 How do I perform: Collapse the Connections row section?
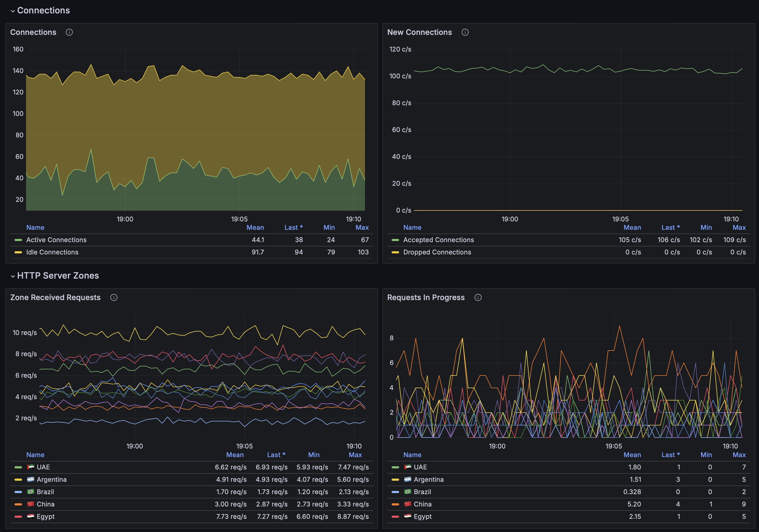[13, 10]
